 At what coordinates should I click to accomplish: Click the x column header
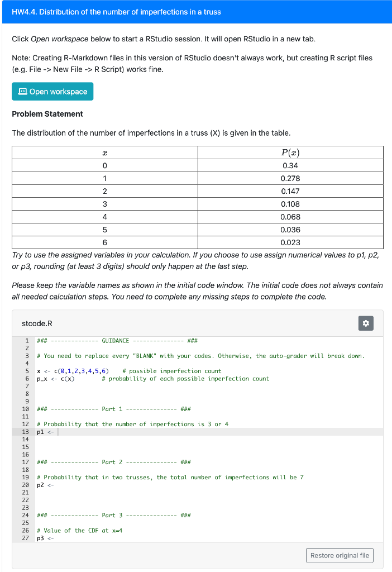coord(104,152)
